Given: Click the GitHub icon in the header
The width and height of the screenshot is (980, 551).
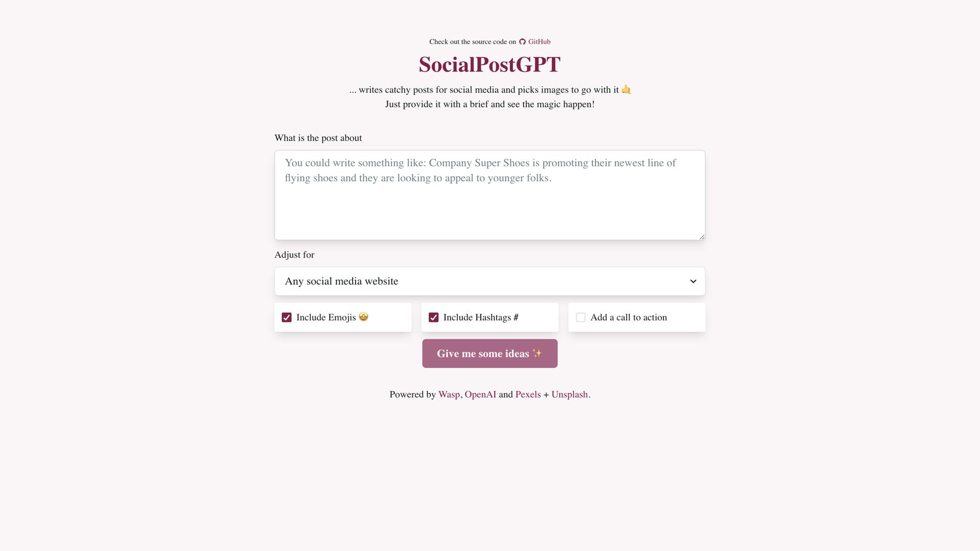Looking at the screenshot, I should (x=522, y=42).
